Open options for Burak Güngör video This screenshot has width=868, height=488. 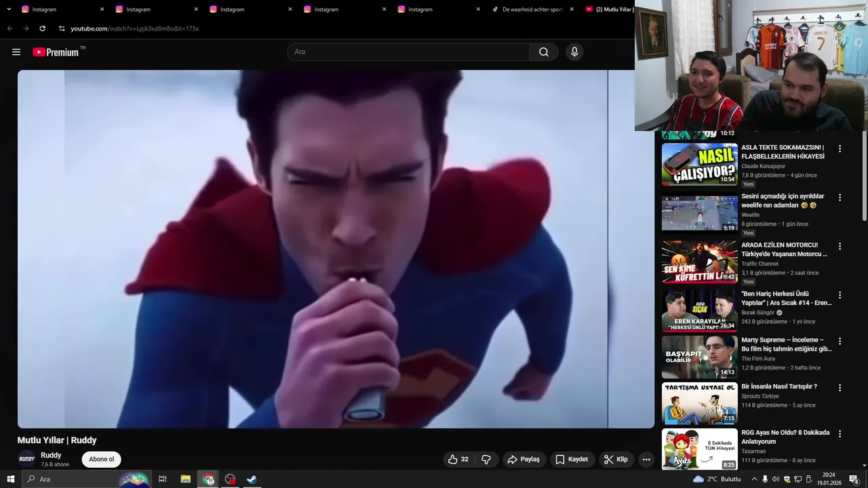pyautogui.click(x=840, y=295)
